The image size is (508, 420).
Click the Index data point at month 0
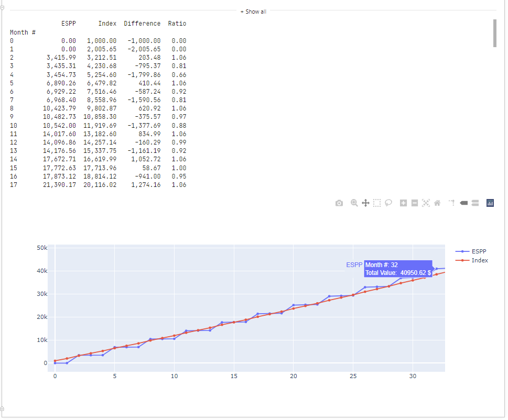(55, 361)
